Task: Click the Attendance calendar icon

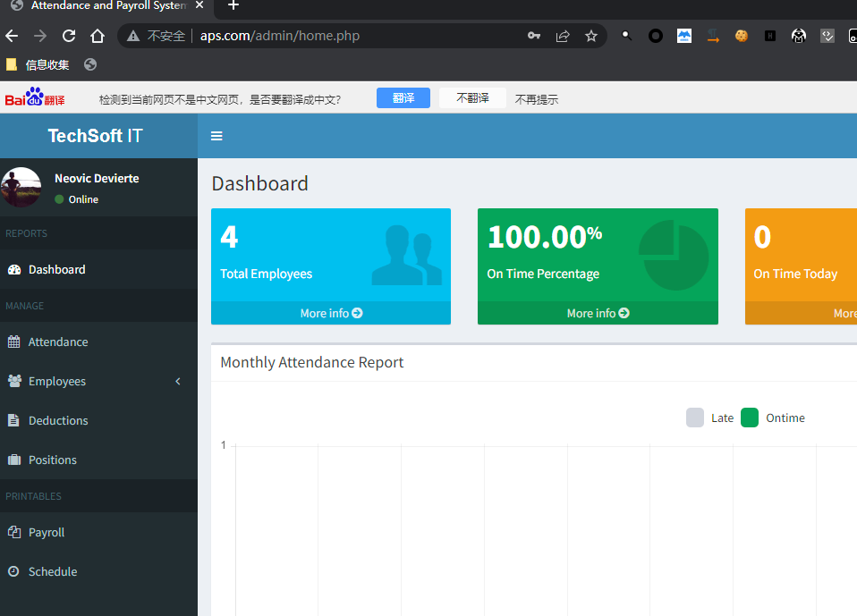Action: (x=14, y=342)
